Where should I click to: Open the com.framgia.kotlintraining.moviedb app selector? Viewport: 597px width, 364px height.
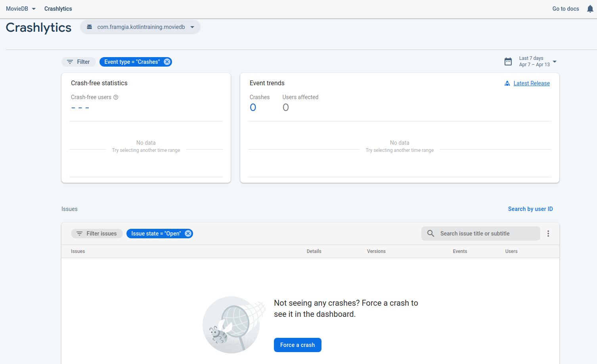pyautogui.click(x=140, y=27)
